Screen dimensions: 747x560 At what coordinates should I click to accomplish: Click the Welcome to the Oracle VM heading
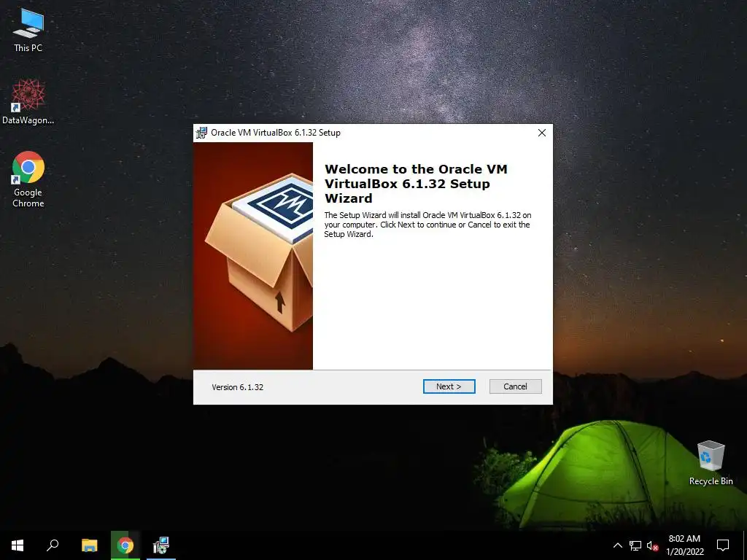416,183
